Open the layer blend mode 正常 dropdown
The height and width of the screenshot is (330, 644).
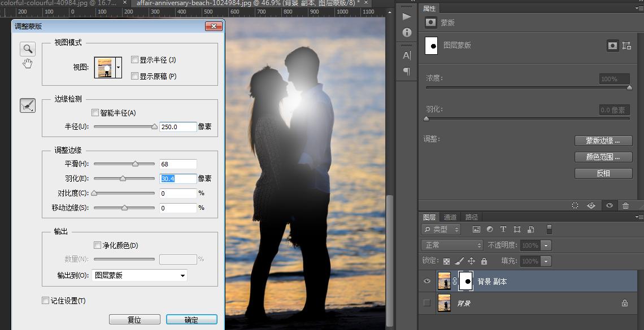click(x=452, y=245)
